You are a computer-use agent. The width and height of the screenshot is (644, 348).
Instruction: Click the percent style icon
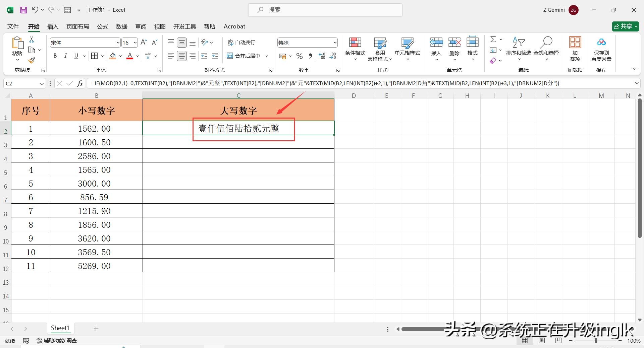(300, 56)
